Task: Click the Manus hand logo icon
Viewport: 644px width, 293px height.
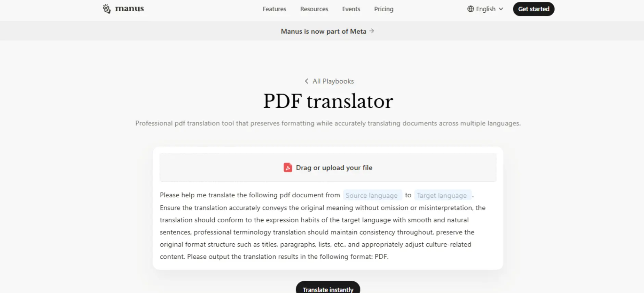Action: pos(107,9)
